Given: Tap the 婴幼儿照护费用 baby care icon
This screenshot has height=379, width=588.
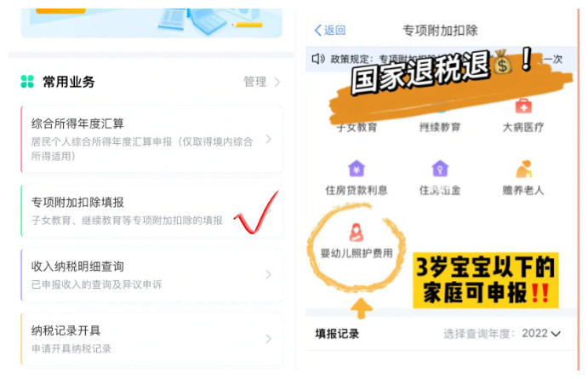Looking at the screenshot, I should tap(356, 233).
